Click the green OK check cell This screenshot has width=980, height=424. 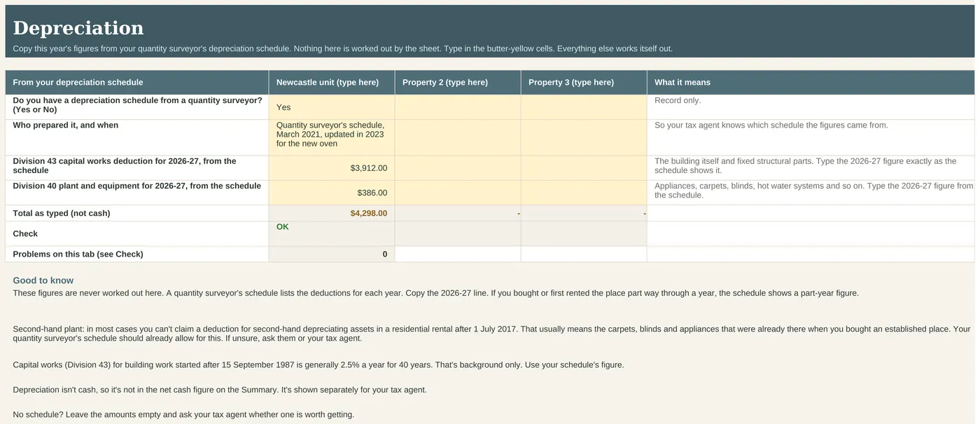click(x=332, y=233)
